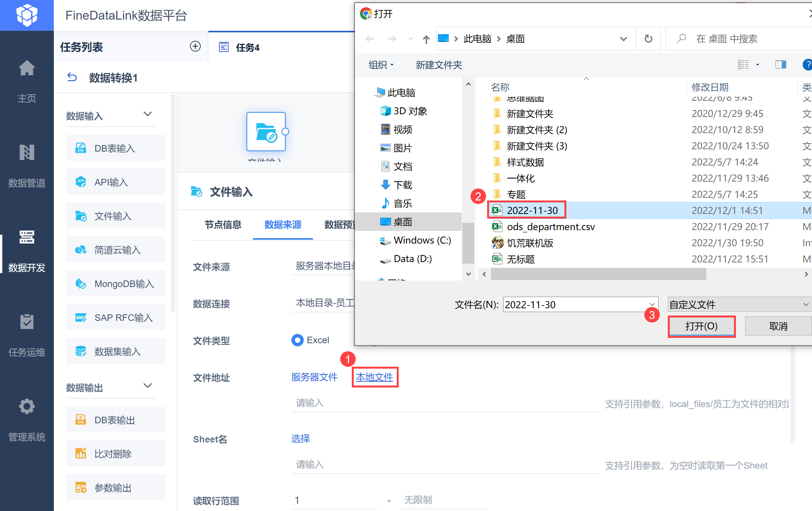Choose the 文件输入 operator in list
The image size is (812, 511).
click(x=115, y=216)
